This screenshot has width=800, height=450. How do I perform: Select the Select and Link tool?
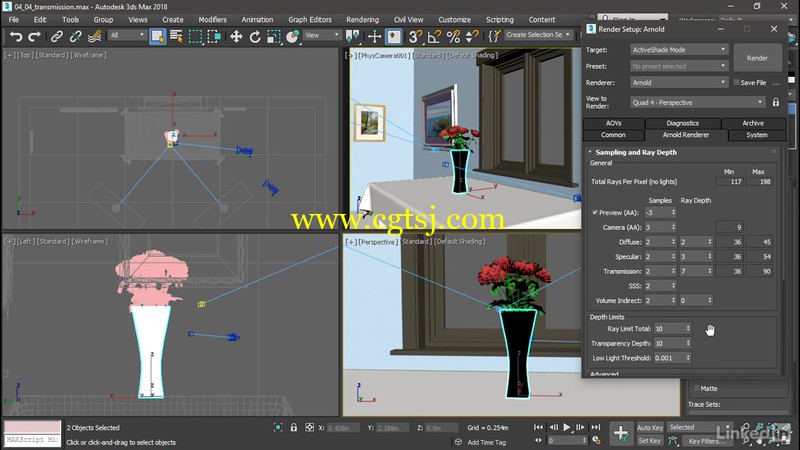tap(57, 36)
